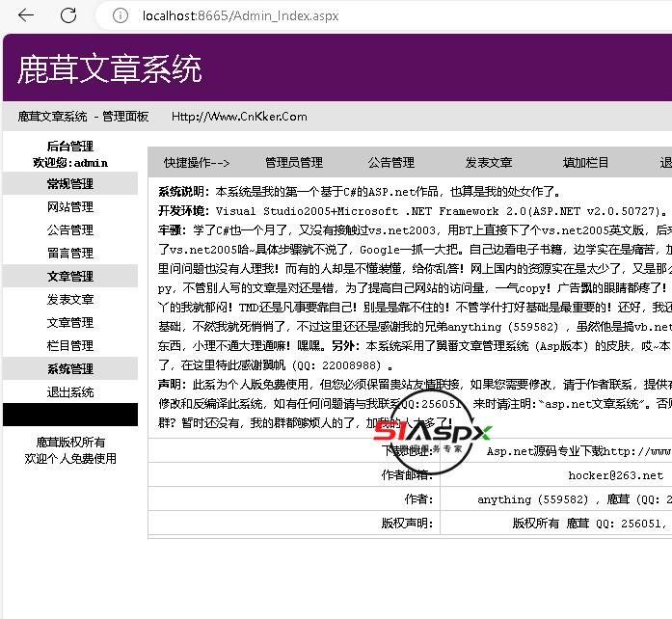
Task: Click 退出系统 to log out
Action: (x=70, y=392)
